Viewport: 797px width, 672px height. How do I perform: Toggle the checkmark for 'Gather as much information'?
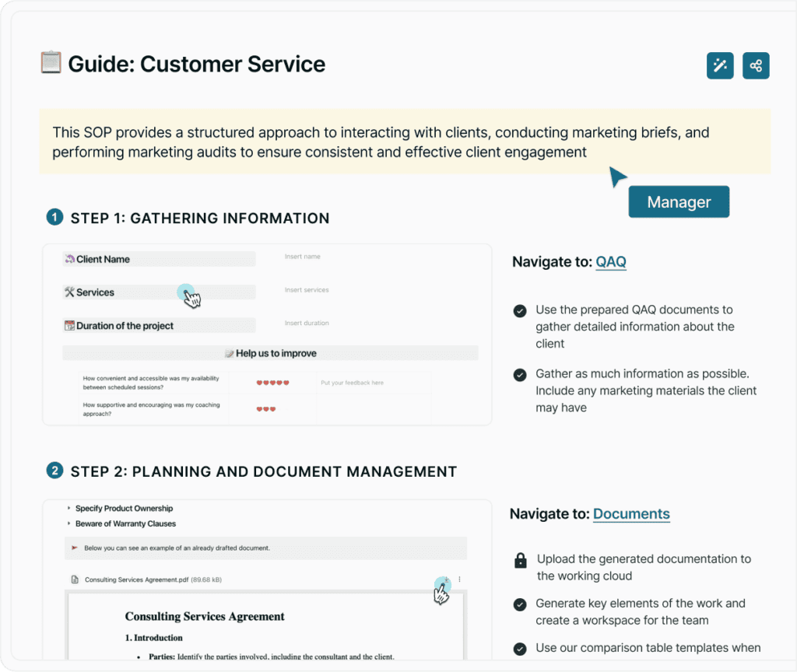[519, 375]
